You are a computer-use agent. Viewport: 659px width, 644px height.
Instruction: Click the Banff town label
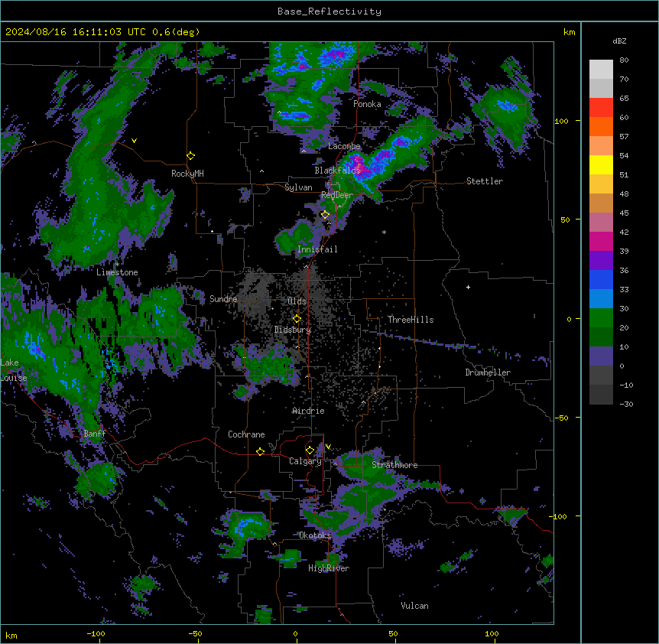point(95,434)
